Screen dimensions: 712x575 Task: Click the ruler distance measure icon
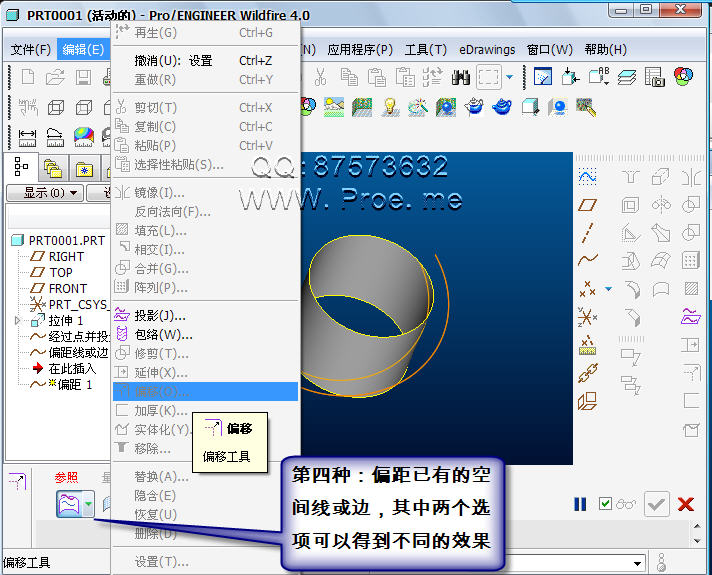(x=27, y=138)
